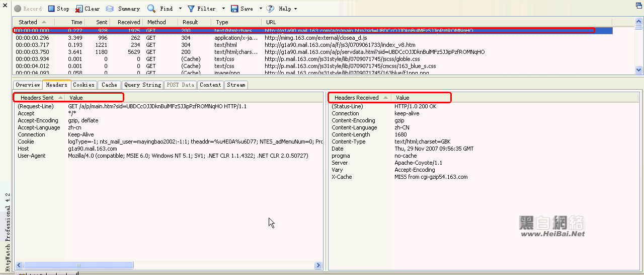Click the detach window icon at top right

click(638, 5)
